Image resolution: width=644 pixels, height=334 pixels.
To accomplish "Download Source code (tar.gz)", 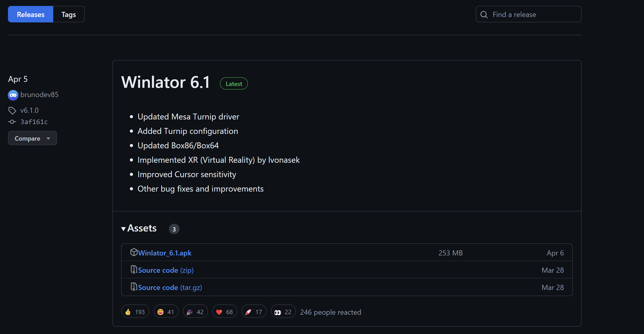I will pyautogui.click(x=170, y=287).
